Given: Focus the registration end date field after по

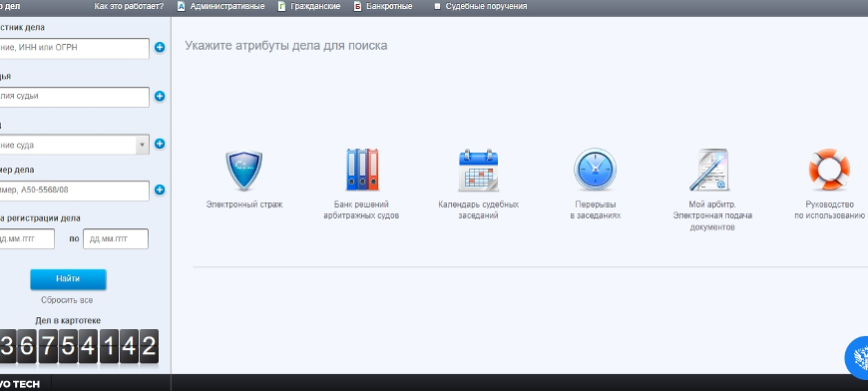Looking at the screenshot, I should tap(116, 239).
